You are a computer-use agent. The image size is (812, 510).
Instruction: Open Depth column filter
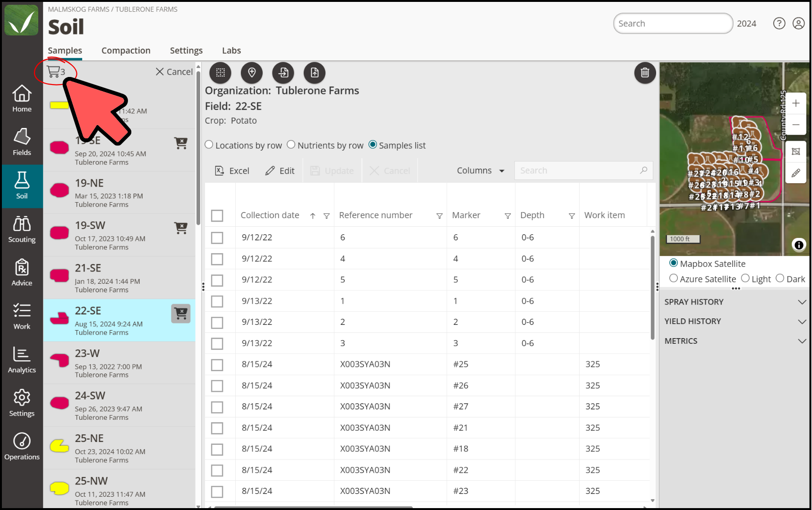pyautogui.click(x=572, y=216)
